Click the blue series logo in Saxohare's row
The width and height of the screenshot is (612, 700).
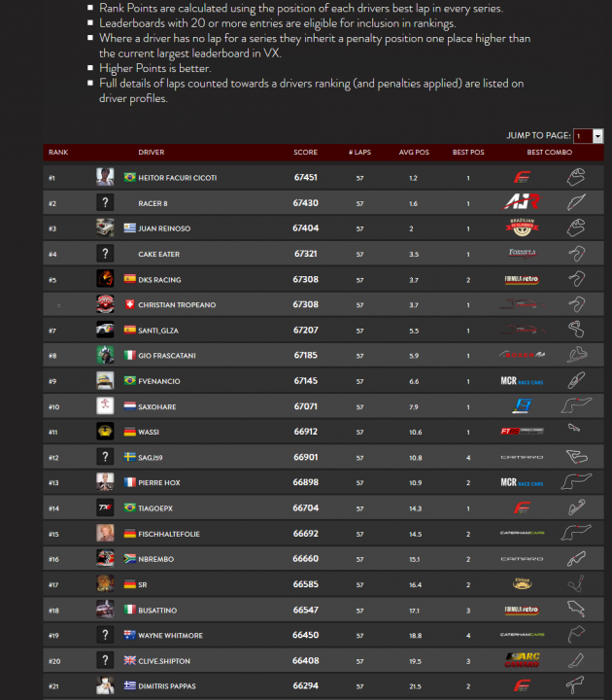click(x=522, y=406)
